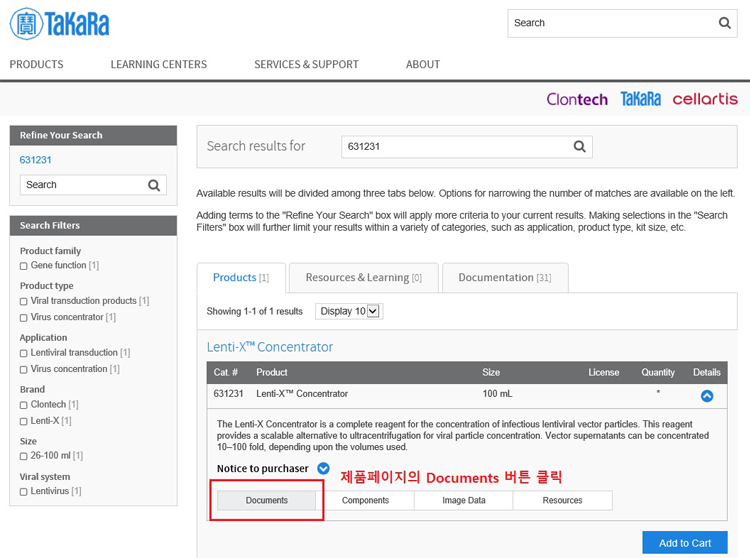
Task: Open the SERVICES & SUPPORT menu
Action: (306, 64)
